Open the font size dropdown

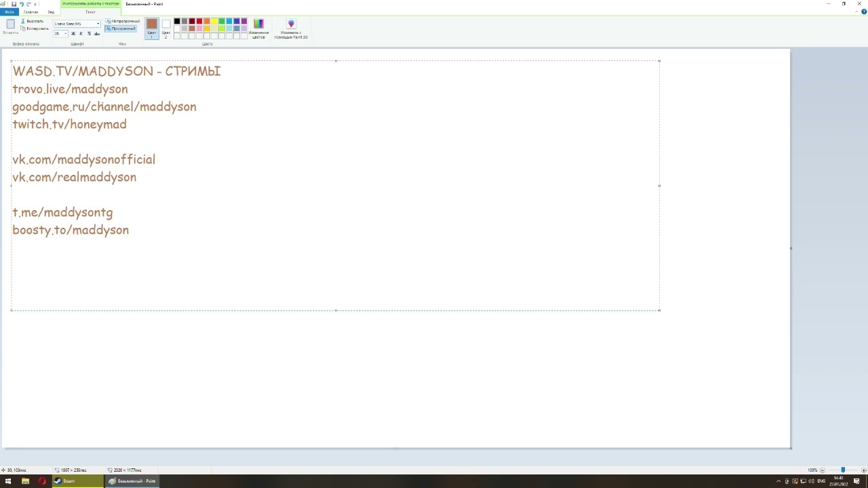(65, 33)
